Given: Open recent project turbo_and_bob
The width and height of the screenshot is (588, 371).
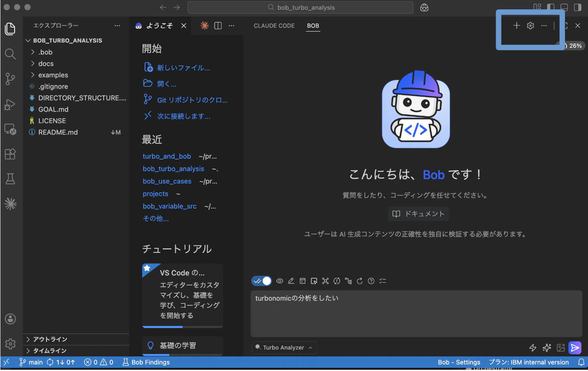Looking at the screenshot, I should (167, 156).
